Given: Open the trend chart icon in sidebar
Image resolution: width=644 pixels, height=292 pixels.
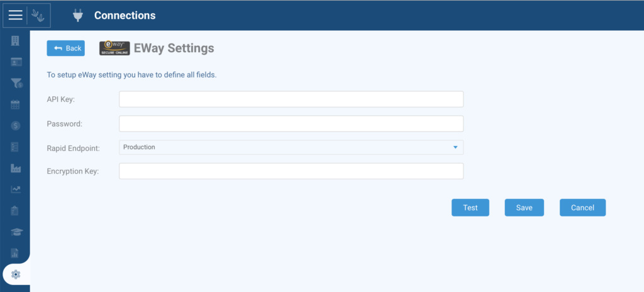Looking at the screenshot, I should (16, 189).
